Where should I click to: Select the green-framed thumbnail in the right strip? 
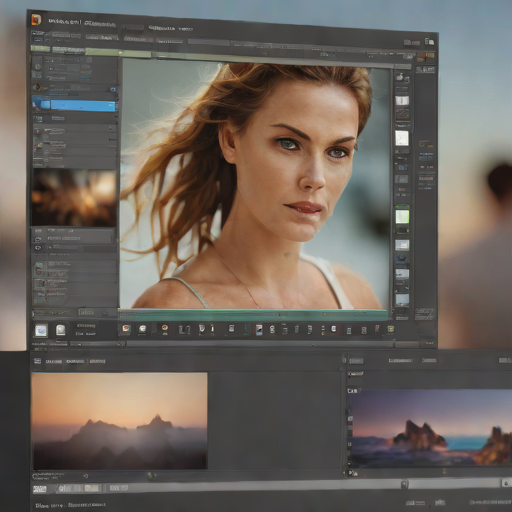pos(402,216)
